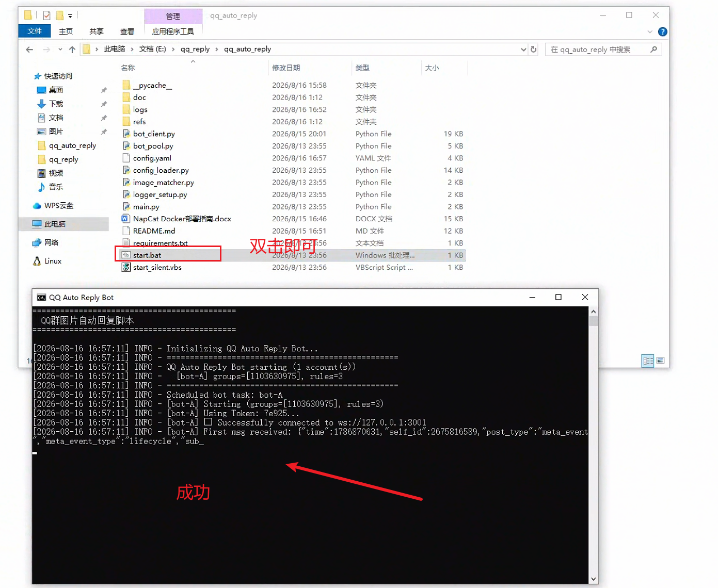Open the Explorer help question mark icon
Screen dimensions: 718x588
tap(663, 31)
